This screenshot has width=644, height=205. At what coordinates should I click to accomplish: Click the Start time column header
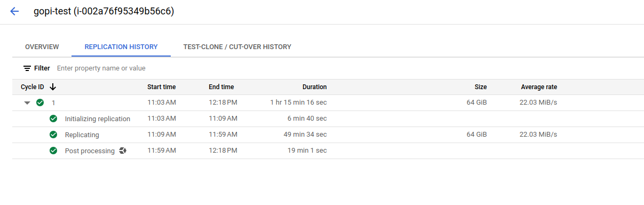coord(162,87)
